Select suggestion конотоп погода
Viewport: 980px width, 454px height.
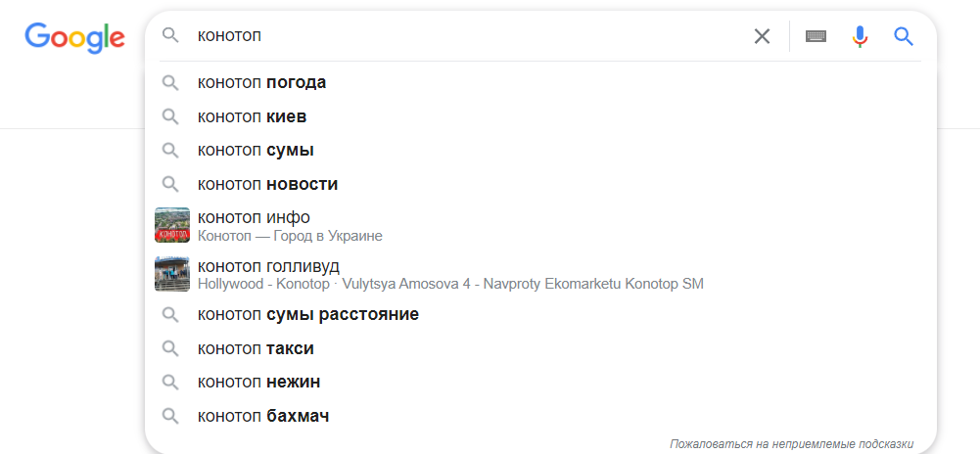click(x=541, y=82)
